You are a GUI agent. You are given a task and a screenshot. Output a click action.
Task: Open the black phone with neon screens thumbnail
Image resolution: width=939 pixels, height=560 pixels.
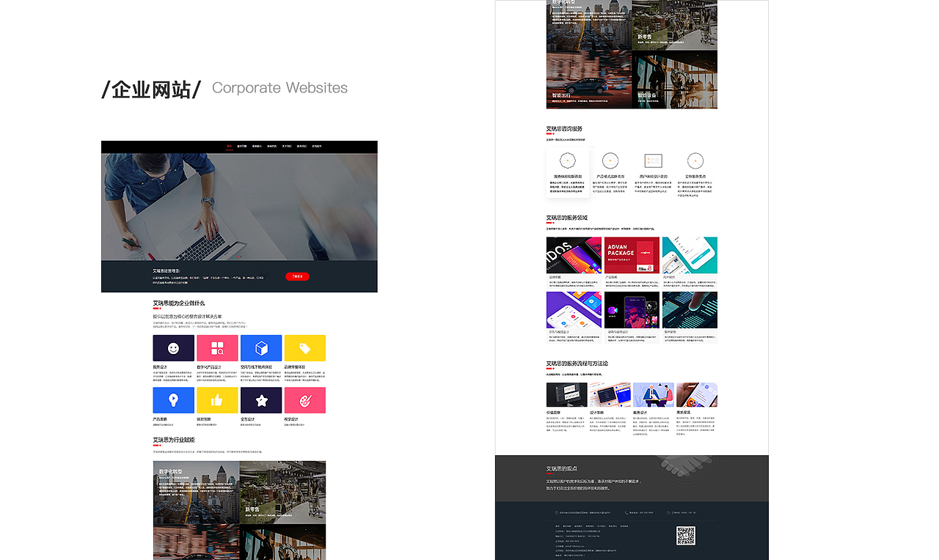click(632, 310)
